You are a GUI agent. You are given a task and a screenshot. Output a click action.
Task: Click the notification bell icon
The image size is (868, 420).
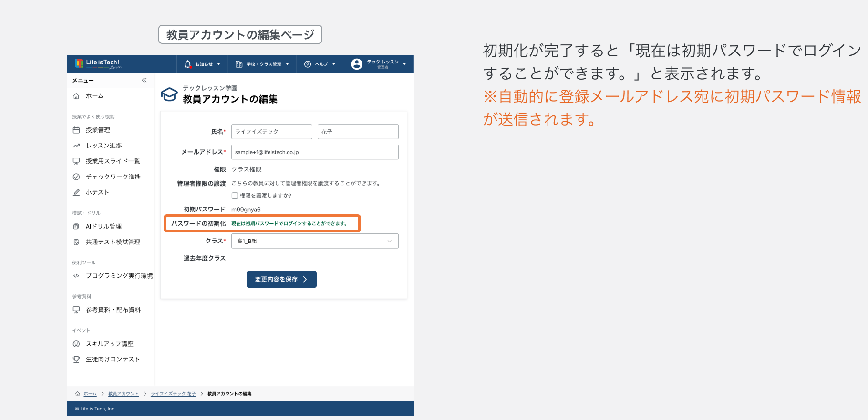[x=188, y=64]
